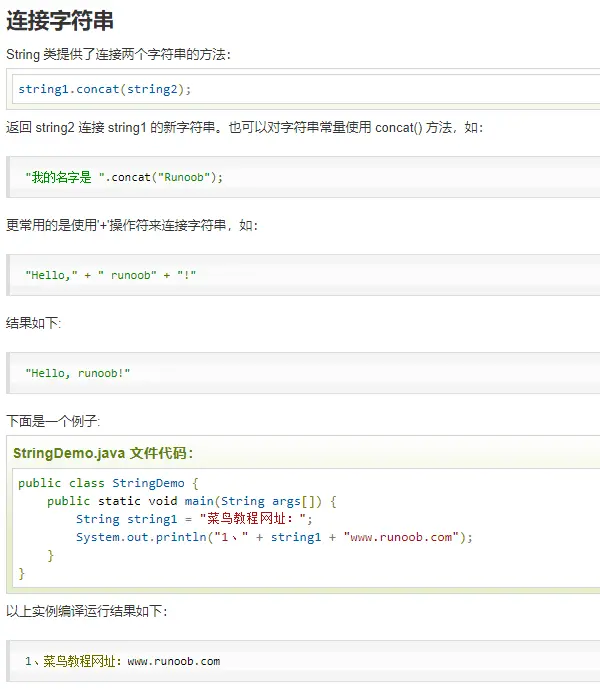Click the public static void main line
This screenshot has width=600, height=689.
click(192, 501)
